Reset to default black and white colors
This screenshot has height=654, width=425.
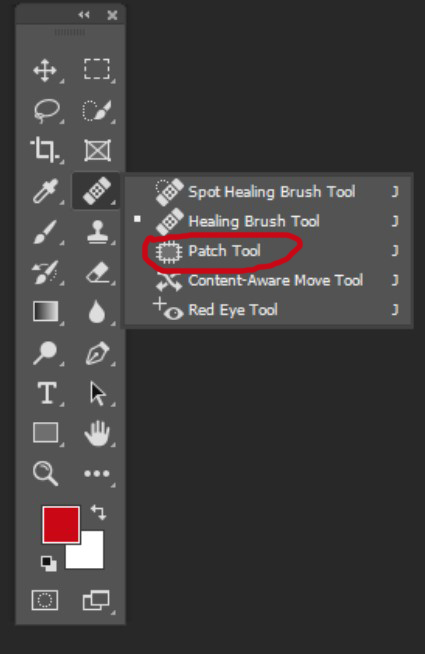48,563
